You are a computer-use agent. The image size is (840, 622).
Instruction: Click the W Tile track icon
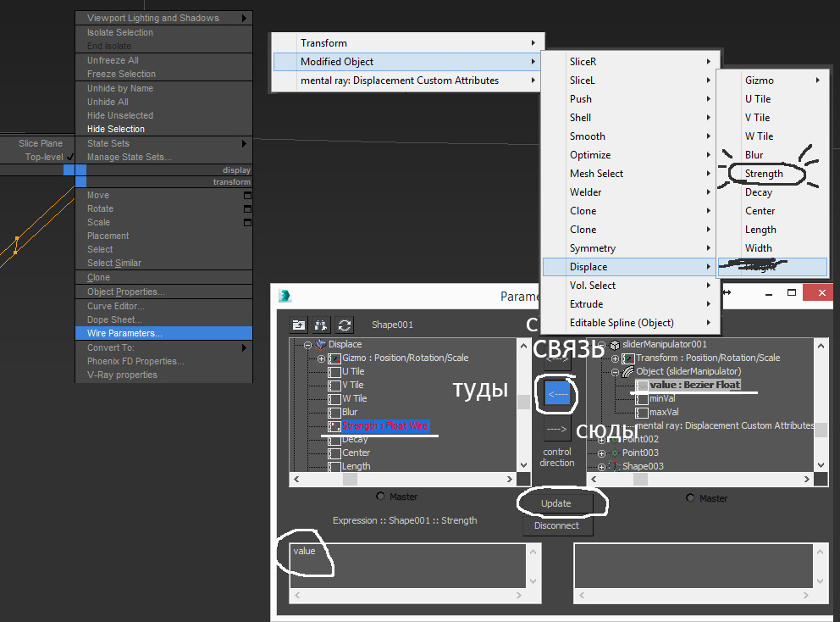tap(334, 399)
